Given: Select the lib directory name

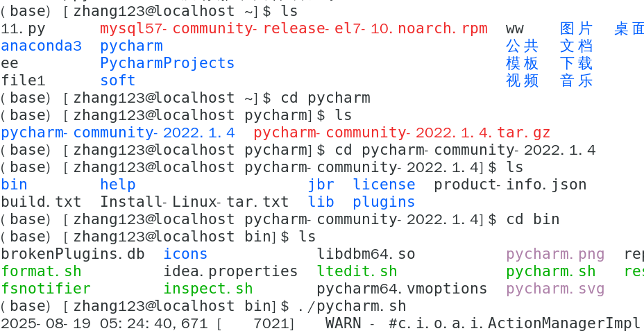Looking at the screenshot, I should 321,202.
